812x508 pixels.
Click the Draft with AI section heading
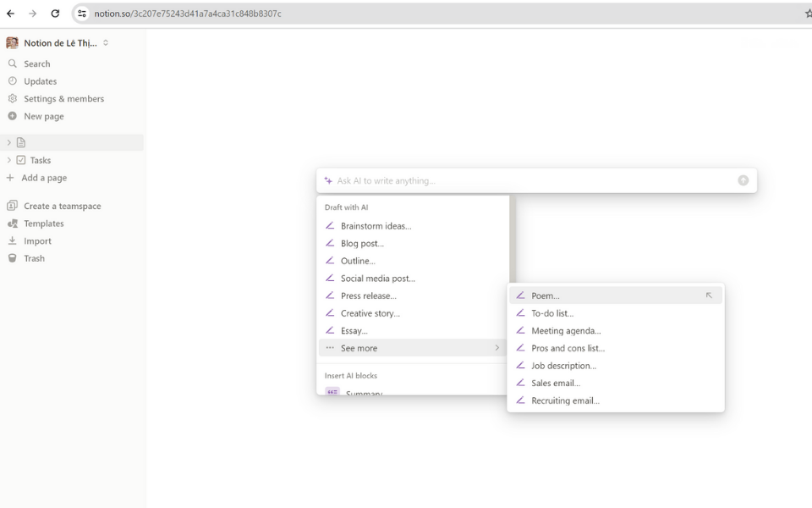tap(347, 207)
